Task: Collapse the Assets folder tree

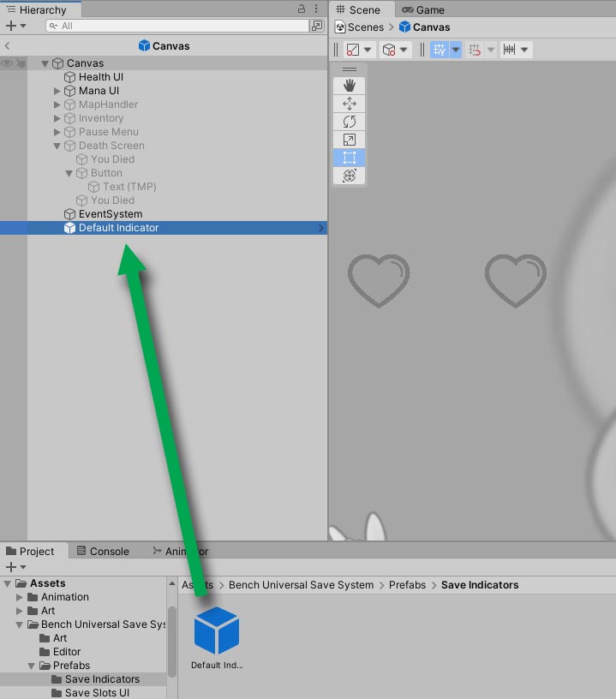Action: click(x=7, y=583)
